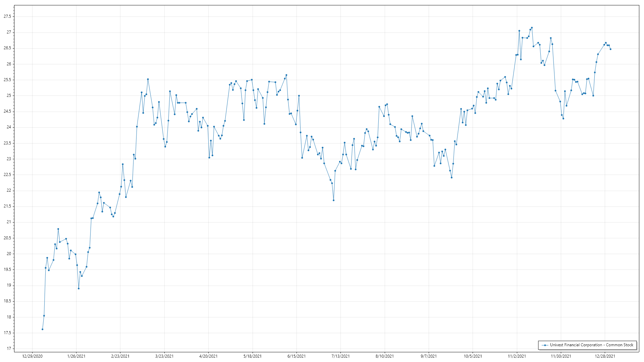The height and width of the screenshot is (362, 644).
Task: Click the second data point near 18
Action: pyautogui.click(x=44, y=316)
